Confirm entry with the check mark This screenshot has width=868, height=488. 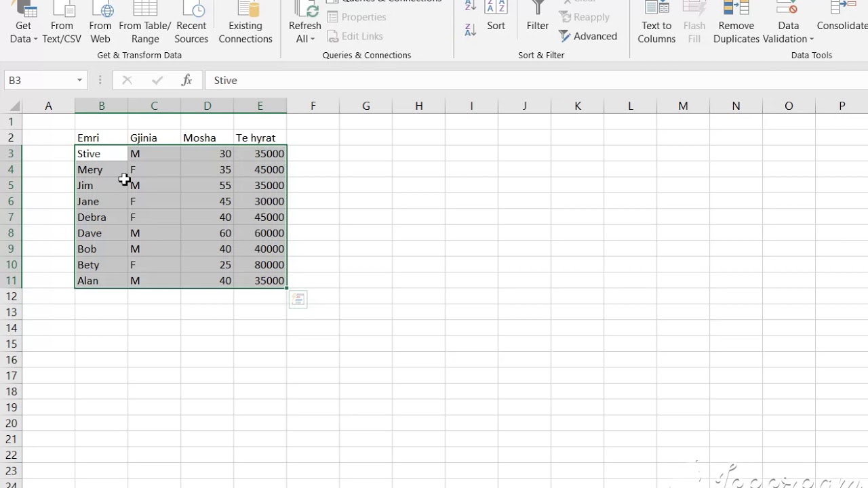point(157,80)
